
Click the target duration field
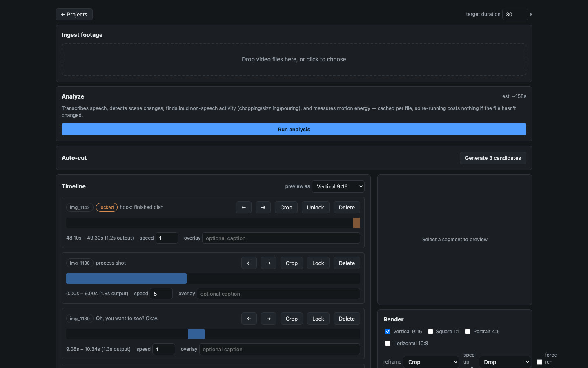tap(515, 14)
